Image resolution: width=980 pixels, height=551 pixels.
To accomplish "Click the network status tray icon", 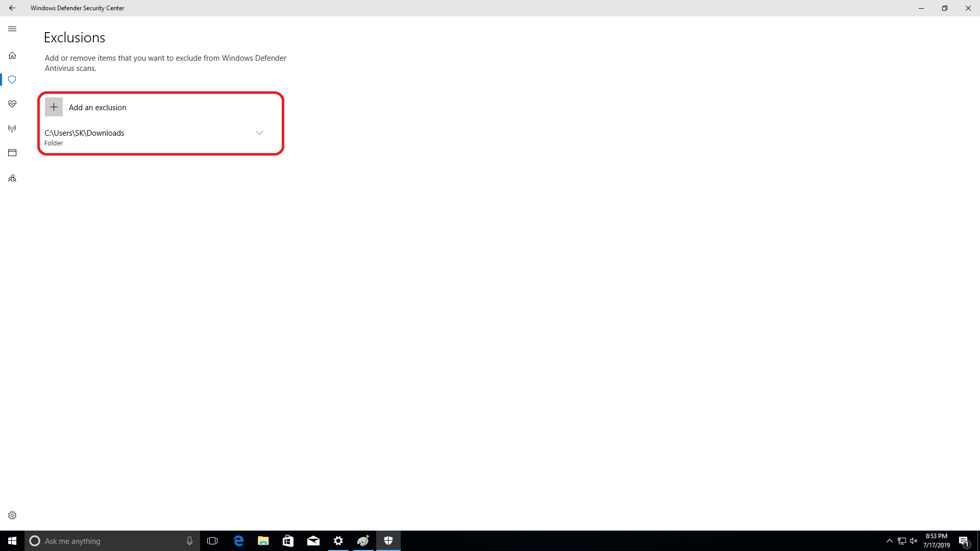I will click(x=902, y=541).
